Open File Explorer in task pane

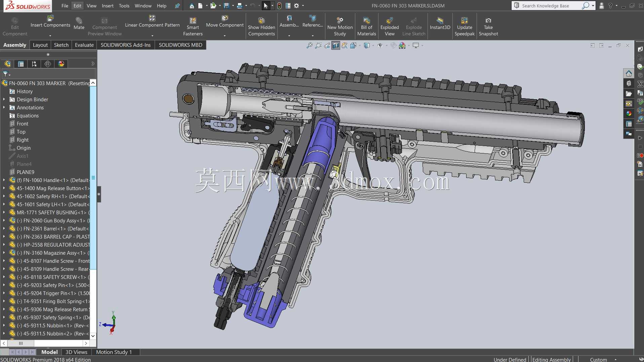coord(629,94)
